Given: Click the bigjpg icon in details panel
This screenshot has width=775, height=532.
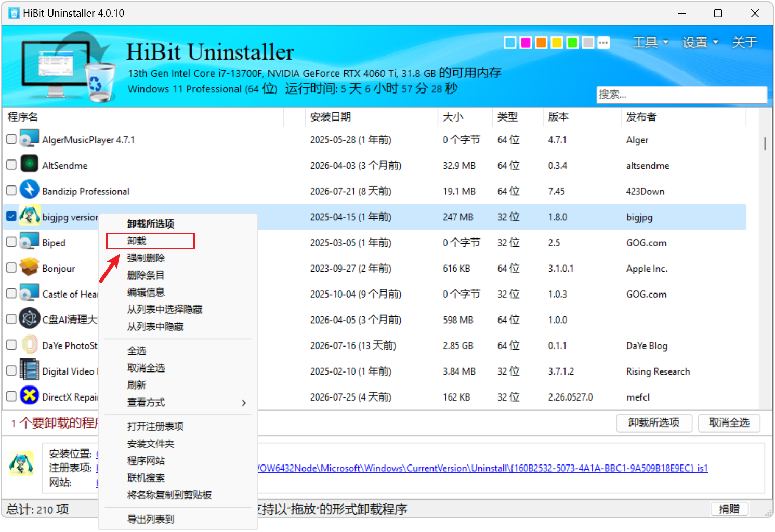Looking at the screenshot, I should pos(21,463).
